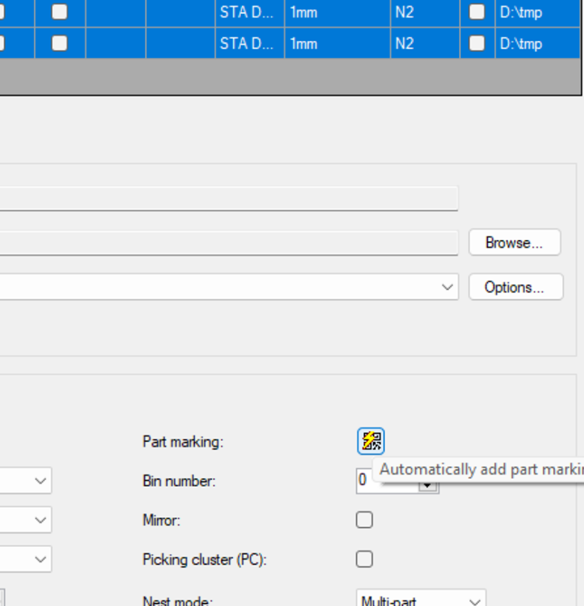Tick the Picking cluster (PC) checkbox
Image resolution: width=584 pixels, height=606 pixels.
click(364, 559)
